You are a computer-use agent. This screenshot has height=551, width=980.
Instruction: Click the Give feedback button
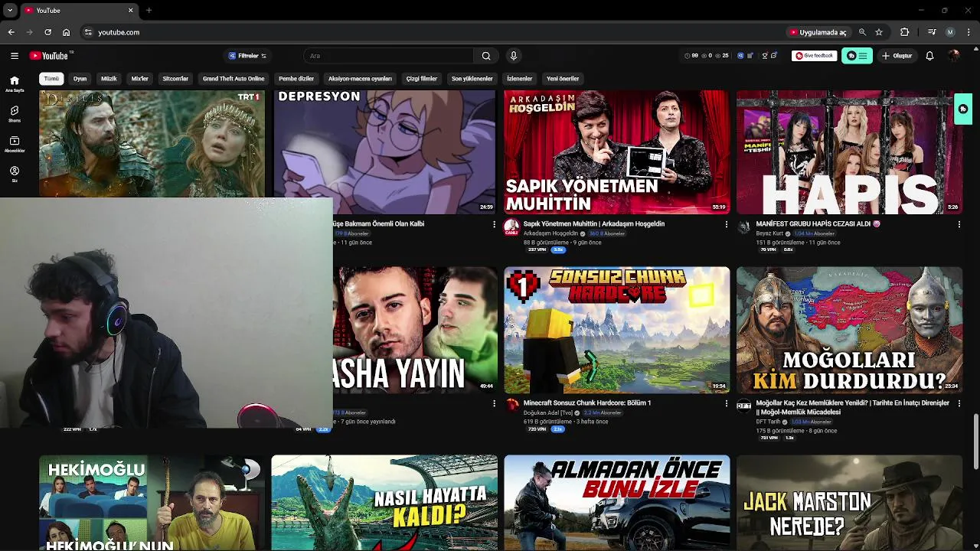coord(815,56)
